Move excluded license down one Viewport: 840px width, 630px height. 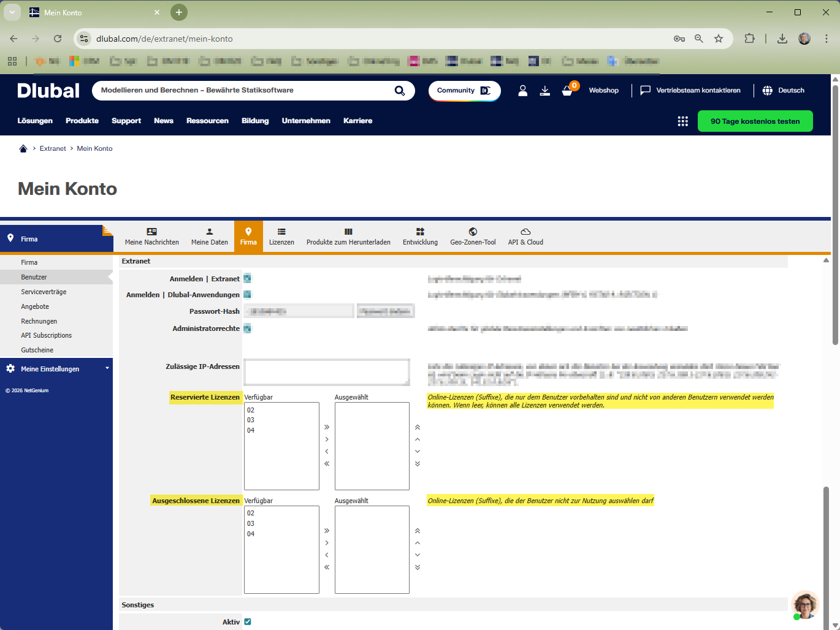tap(418, 555)
